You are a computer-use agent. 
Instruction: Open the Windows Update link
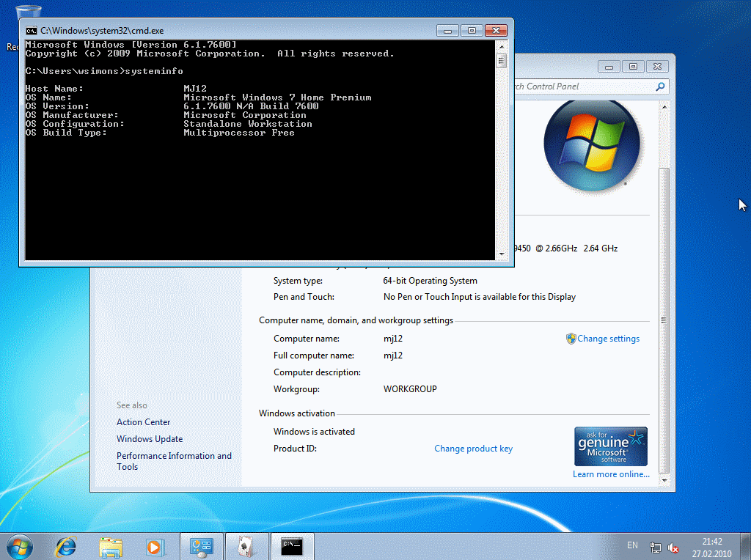click(150, 439)
